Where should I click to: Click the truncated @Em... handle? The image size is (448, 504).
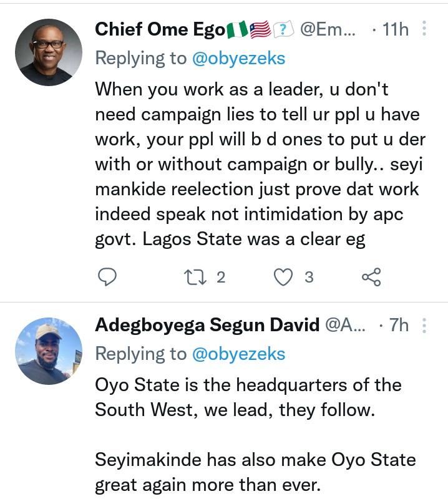328,29
